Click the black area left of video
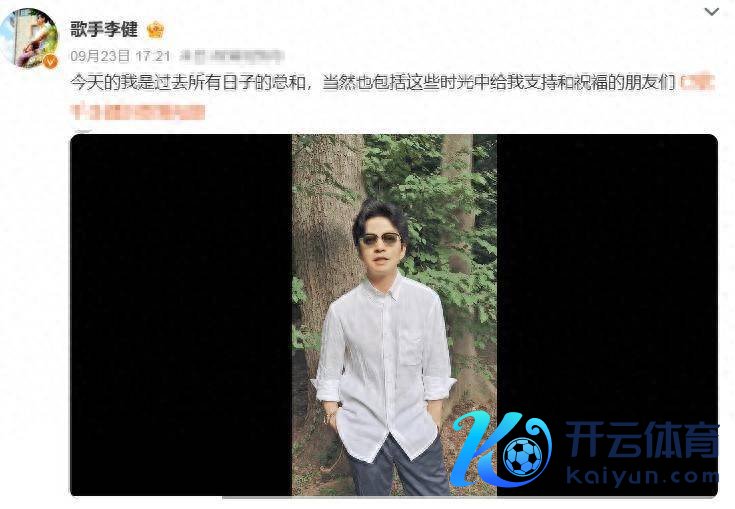Screen dimensions: 735x509 point(181,314)
